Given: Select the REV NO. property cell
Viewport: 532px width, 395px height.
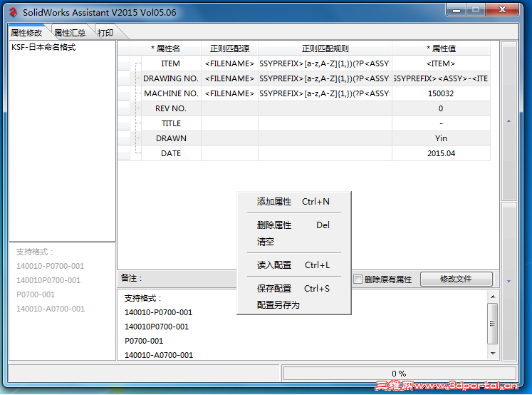Looking at the screenshot, I should pyautogui.click(x=171, y=108).
